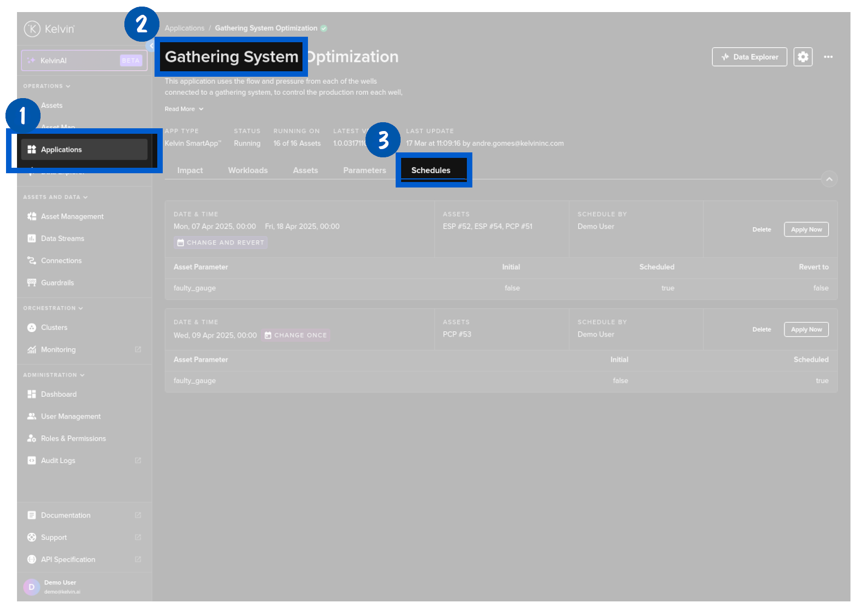Open settings gear icon next to Data Explorer
The width and height of the screenshot is (868, 614).
(803, 57)
